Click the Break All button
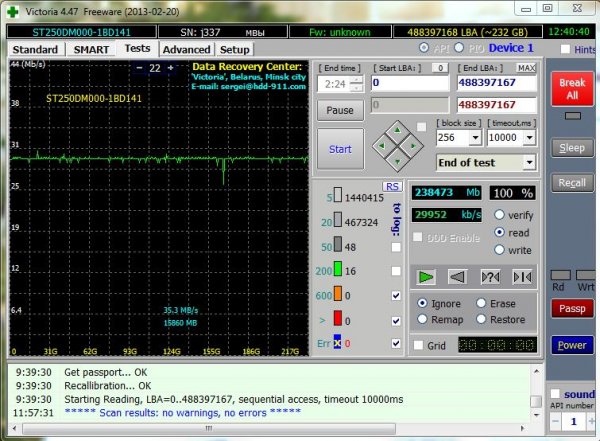 tap(572, 89)
